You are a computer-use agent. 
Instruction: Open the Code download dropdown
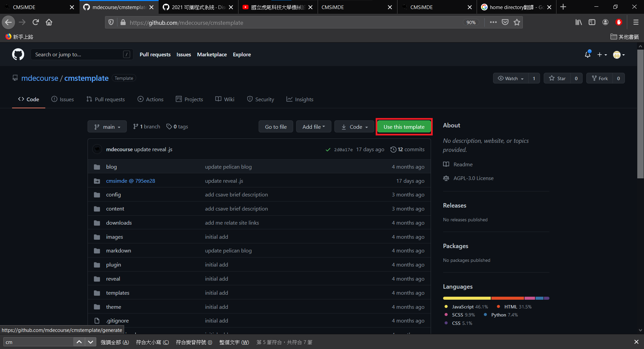pos(354,127)
